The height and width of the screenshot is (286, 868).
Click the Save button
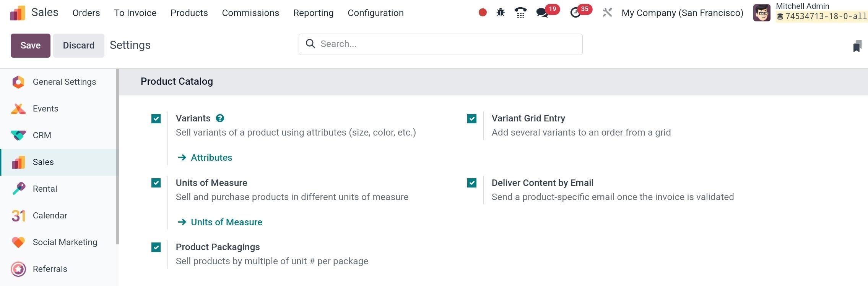tap(31, 45)
